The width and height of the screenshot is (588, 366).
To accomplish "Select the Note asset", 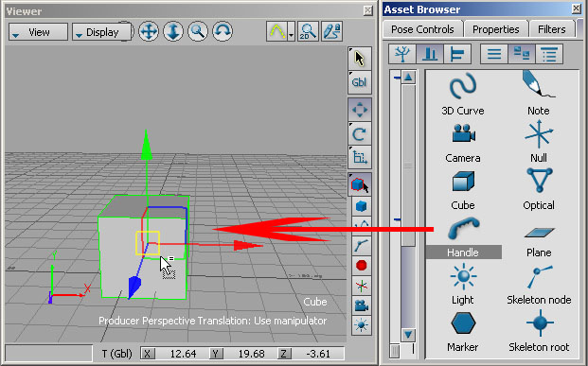I will pos(539,94).
